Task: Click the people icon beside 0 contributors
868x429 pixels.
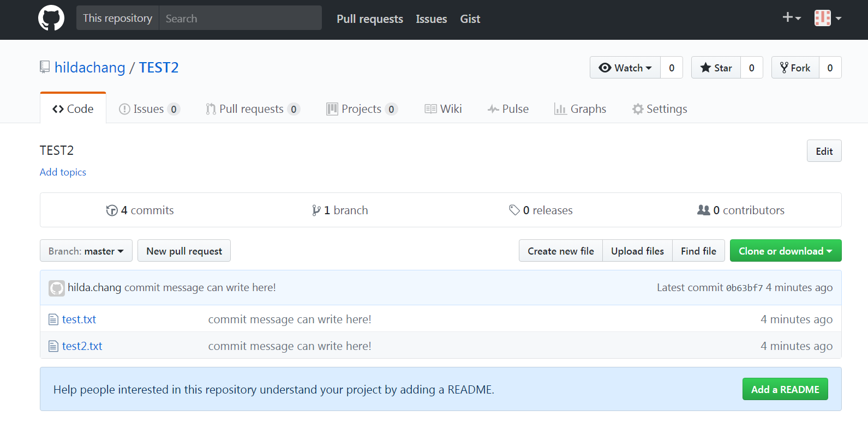Action: click(704, 210)
